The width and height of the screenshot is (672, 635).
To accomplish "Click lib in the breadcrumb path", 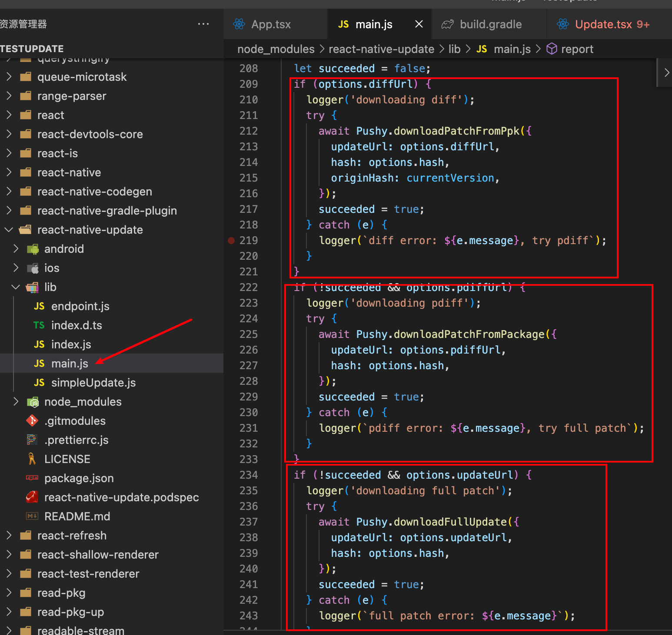I will click(454, 49).
